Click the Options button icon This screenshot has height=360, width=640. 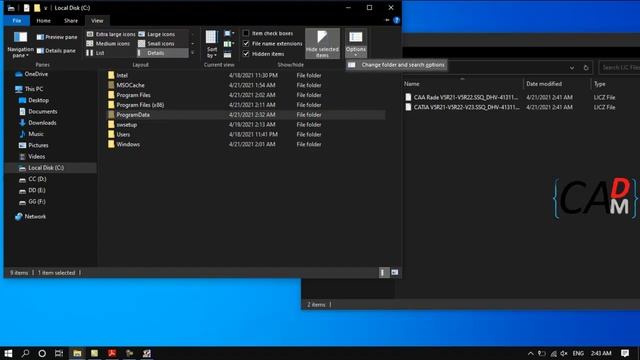pos(356,39)
